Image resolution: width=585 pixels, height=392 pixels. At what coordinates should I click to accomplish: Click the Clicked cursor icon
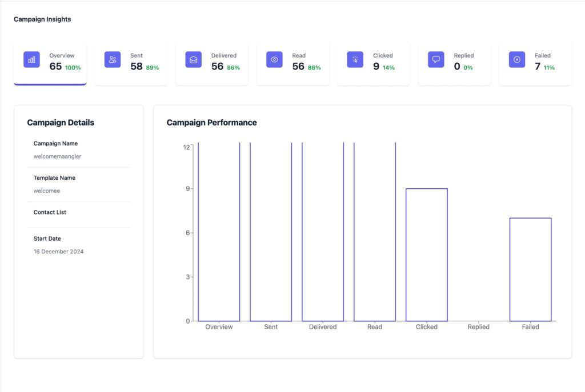point(355,59)
